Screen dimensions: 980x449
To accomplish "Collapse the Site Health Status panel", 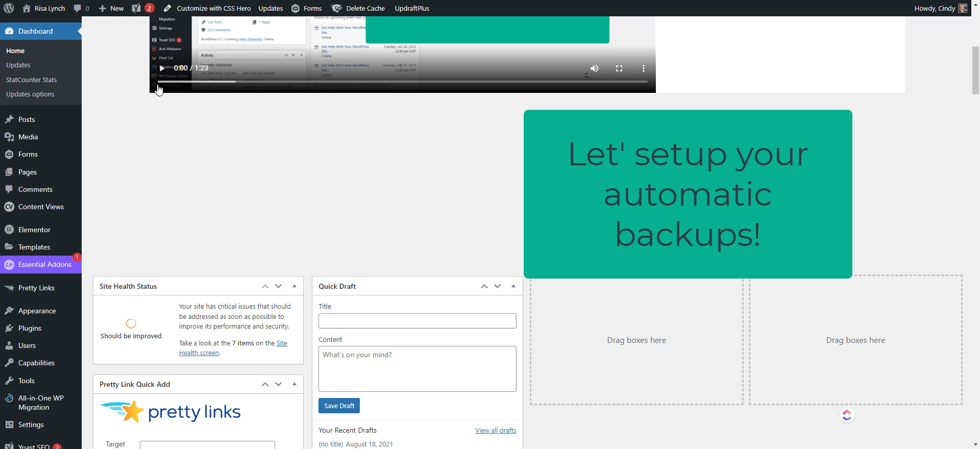I will pos(295,286).
